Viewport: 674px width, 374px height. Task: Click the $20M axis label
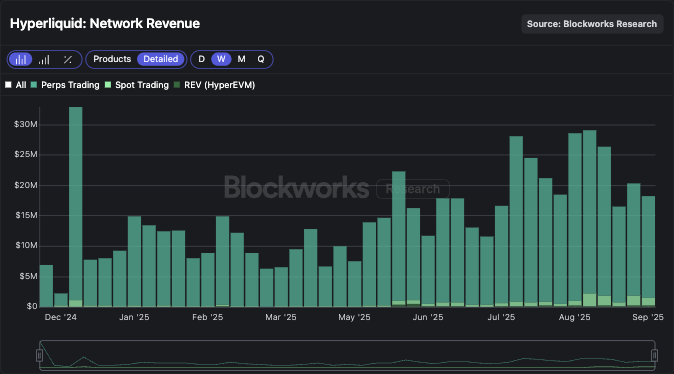(25, 185)
